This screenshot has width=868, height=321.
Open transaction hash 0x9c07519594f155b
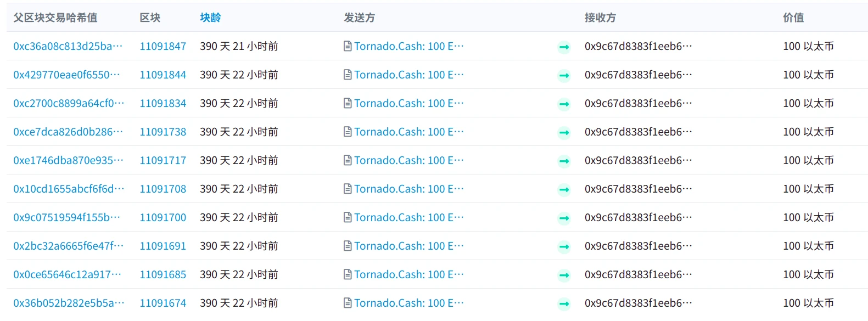[66, 217]
